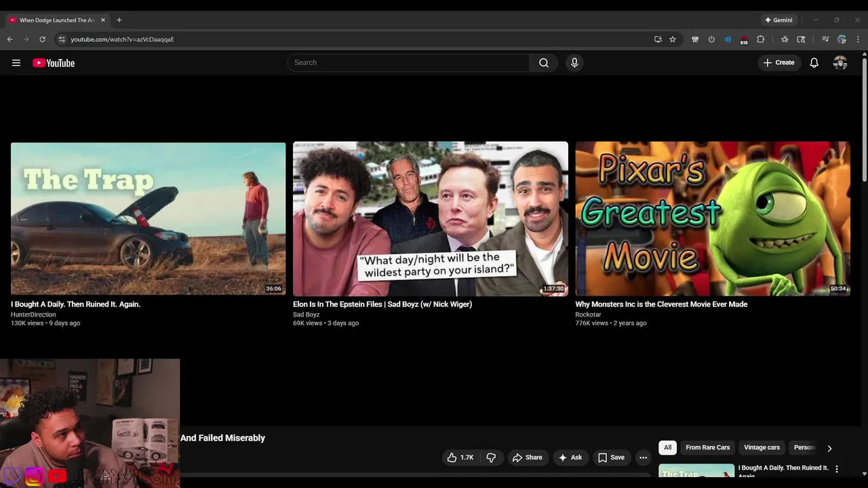Visit the Rockotar channel
Viewport: 868px width, 488px height.
pyautogui.click(x=588, y=314)
